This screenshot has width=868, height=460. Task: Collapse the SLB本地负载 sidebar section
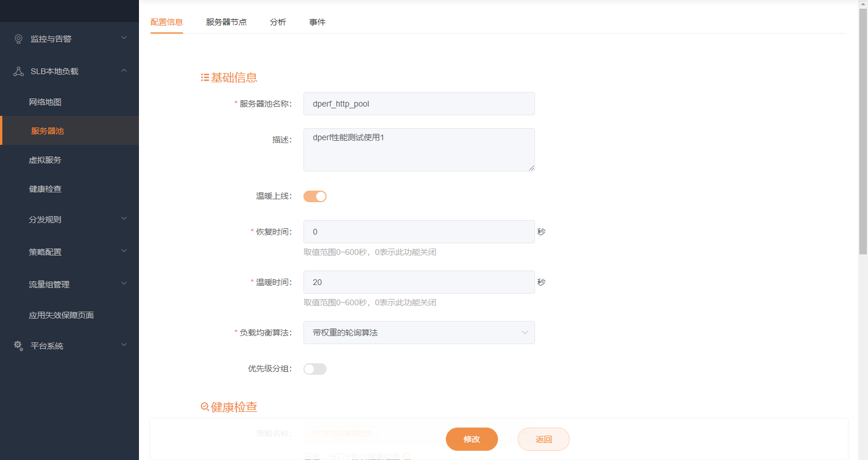point(123,71)
